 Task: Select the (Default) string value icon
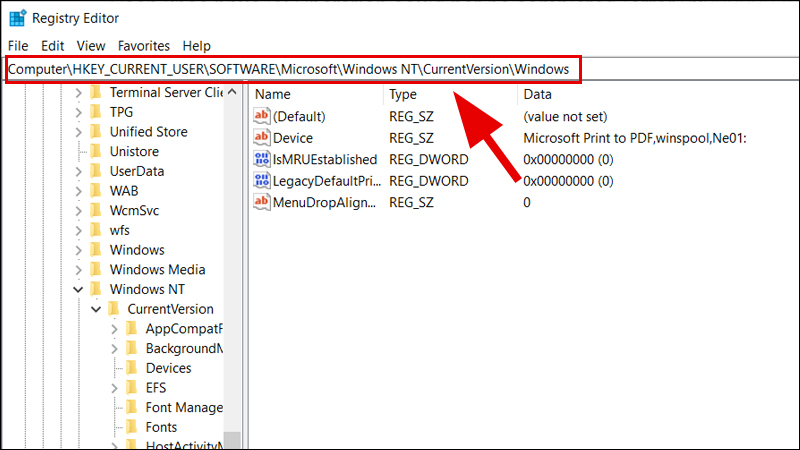tap(262, 117)
